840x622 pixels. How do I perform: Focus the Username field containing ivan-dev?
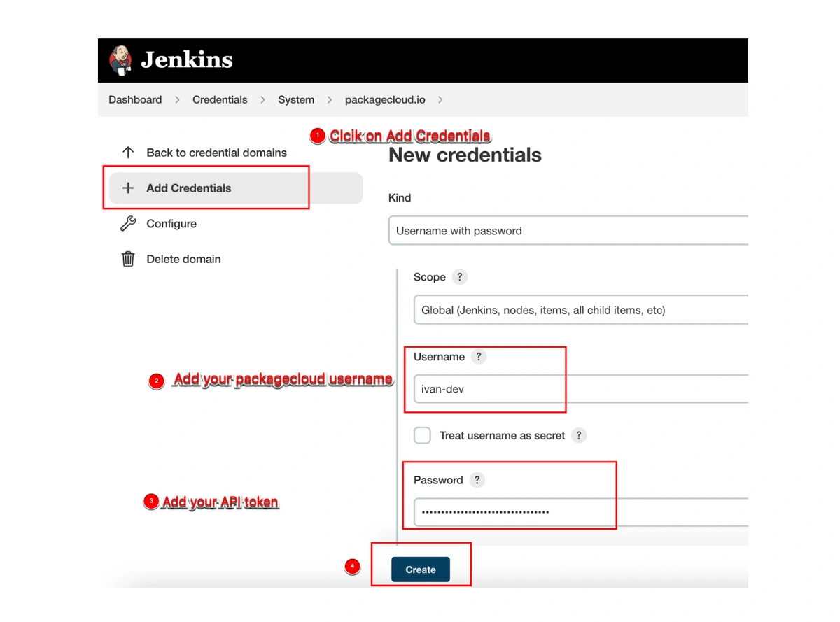pos(581,389)
